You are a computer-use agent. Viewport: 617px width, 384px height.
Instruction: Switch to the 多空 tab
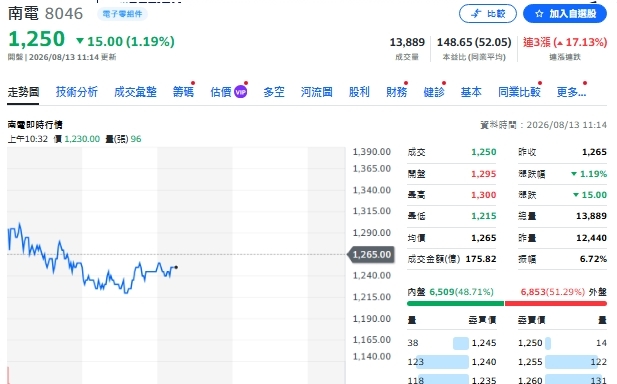tap(274, 92)
